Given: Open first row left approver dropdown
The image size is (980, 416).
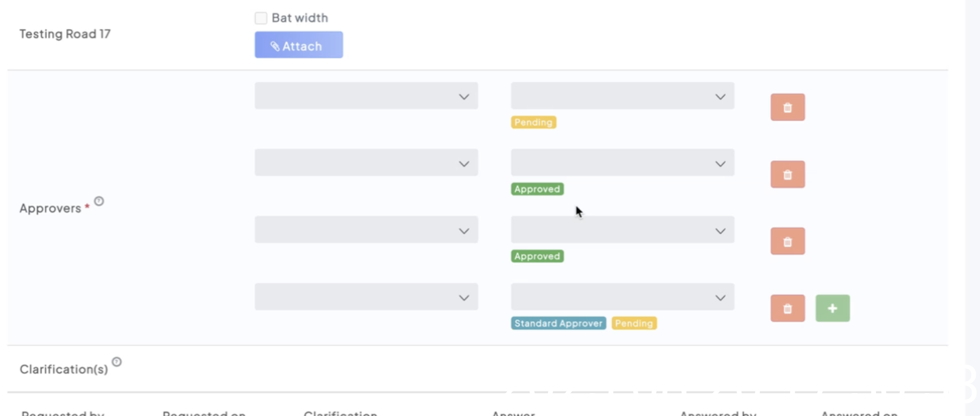Looking at the screenshot, I should tap(366, 96).
